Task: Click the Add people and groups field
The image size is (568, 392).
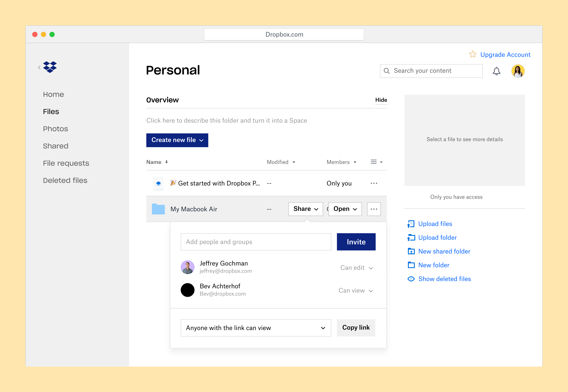Action: (x=256, y=242)
